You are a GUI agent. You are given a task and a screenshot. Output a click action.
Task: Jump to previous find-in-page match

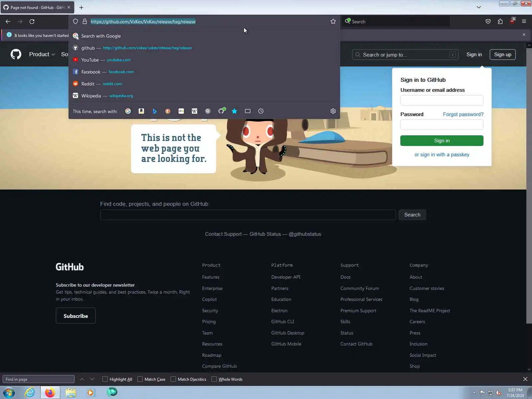pos(82,379)
